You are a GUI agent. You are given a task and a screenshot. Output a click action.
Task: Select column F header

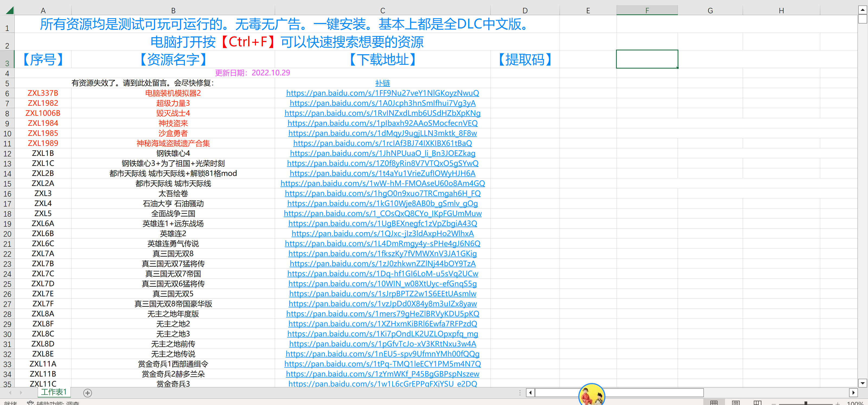(x=647, y=10)
